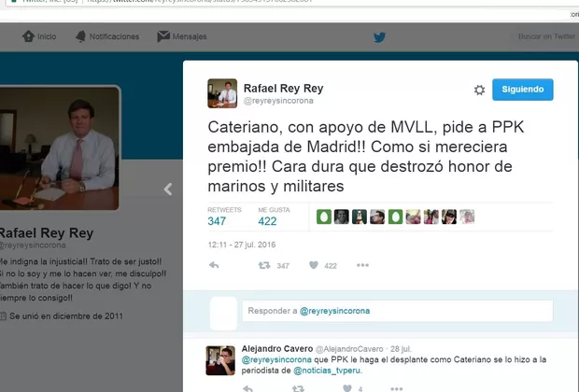The image size is (579, 392).
Task: Go to previous tweet with left chevron
Action: (168, 189)
